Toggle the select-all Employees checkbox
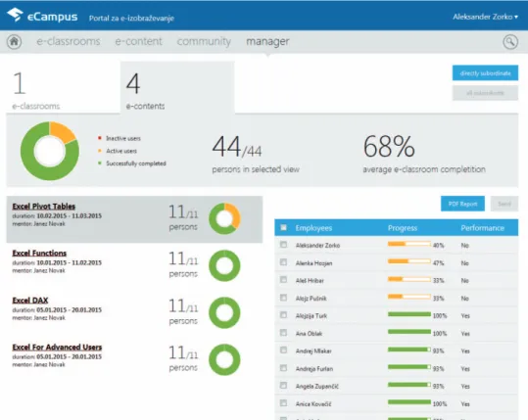Screen dimensions: 528x420 283,228
